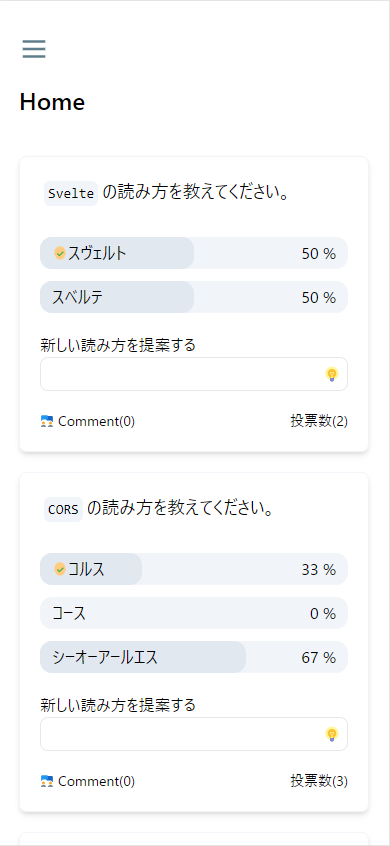Screen dimensions: 390x846
Task: Click the CORS code tag in question
Action: click(x=64, y=509)
